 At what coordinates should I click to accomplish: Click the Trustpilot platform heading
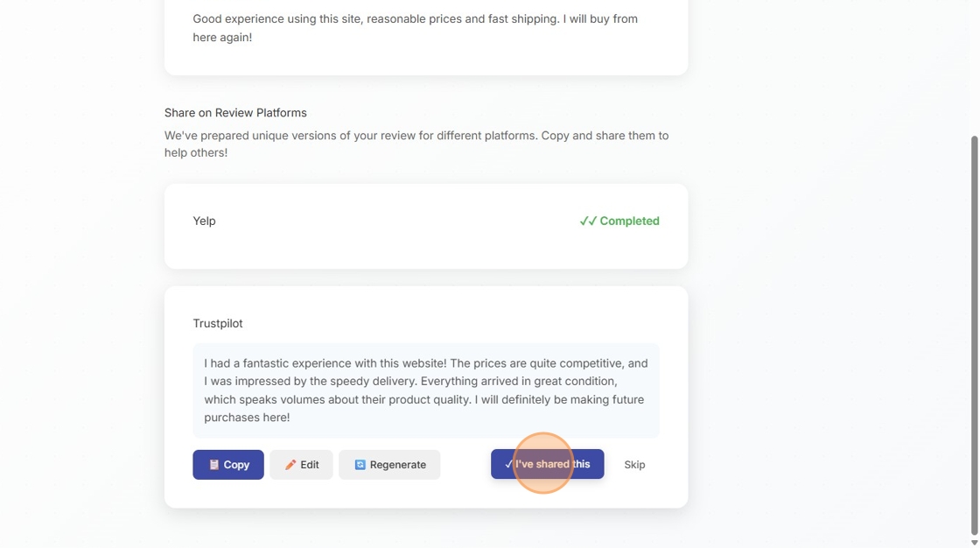(218, 324)
